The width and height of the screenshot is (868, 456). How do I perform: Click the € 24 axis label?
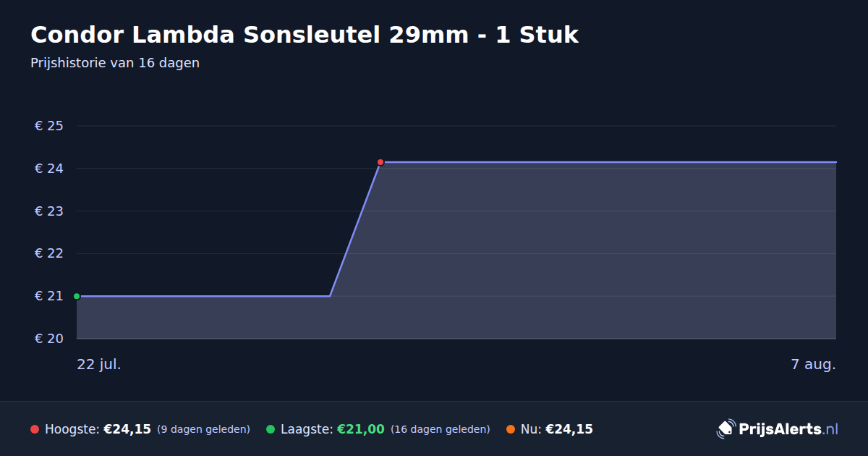click(49, 169)
